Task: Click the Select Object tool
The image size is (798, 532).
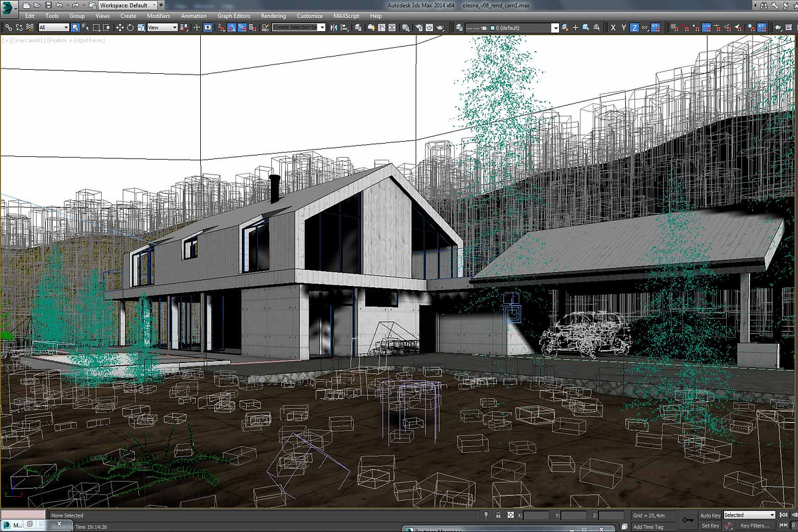Action: (75, 28)
